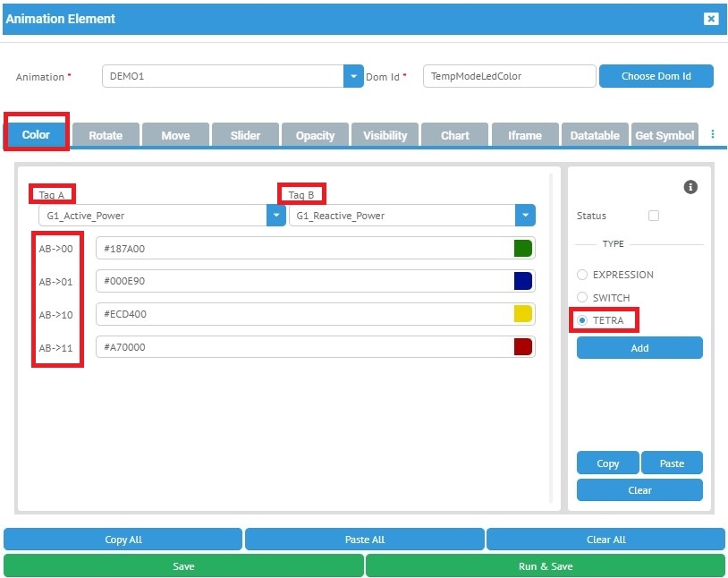Go to the Datatable tab

595,135
